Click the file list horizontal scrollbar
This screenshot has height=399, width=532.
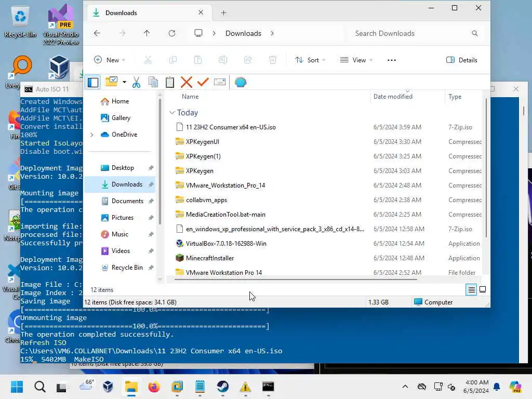[x=295, y=279]
